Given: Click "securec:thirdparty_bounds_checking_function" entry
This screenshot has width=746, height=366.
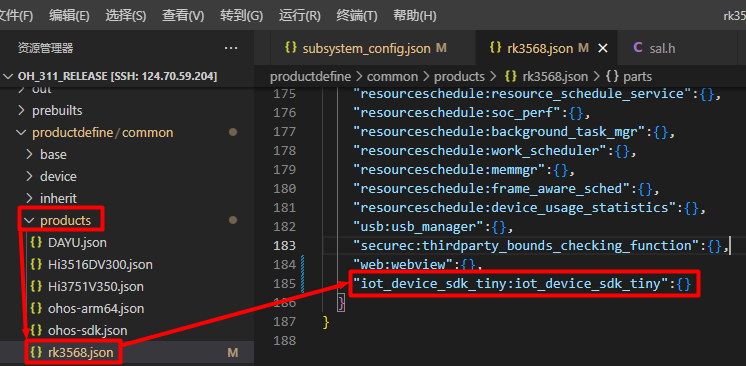Looking at the screenshot, I should click(526, 246).
